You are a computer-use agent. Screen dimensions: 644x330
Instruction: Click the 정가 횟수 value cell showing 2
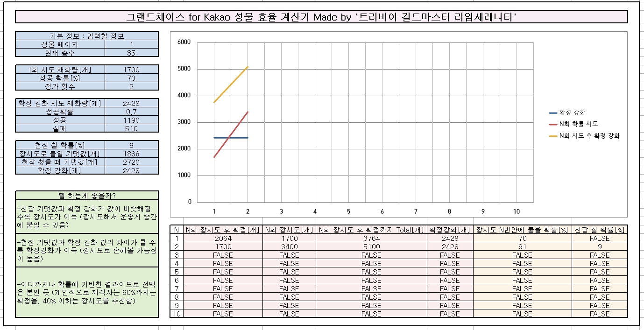(x=132, y=86)
